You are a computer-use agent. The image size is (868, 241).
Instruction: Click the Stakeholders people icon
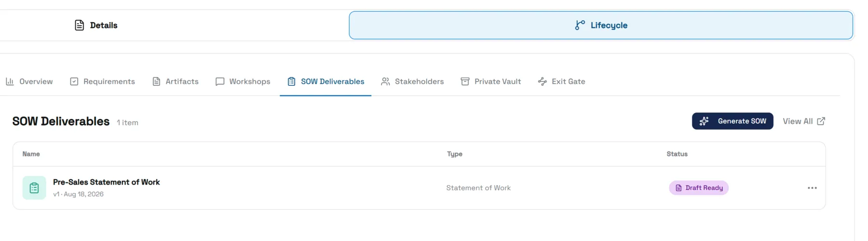click(x=385, y=81)
